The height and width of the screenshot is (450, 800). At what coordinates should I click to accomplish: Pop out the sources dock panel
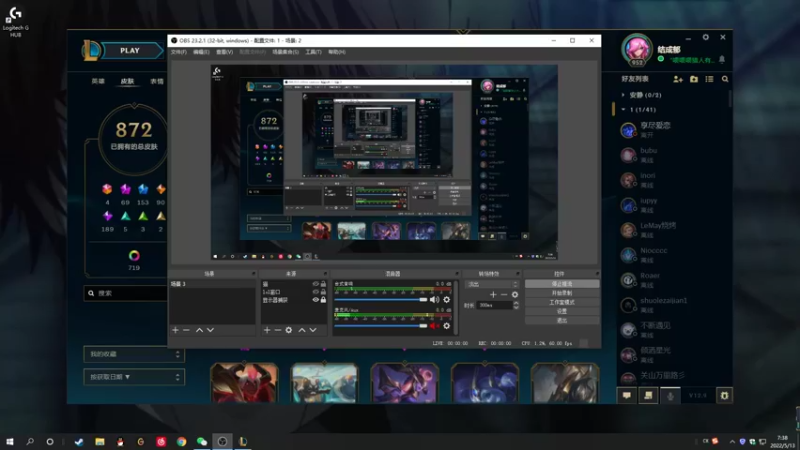point(325,273)
